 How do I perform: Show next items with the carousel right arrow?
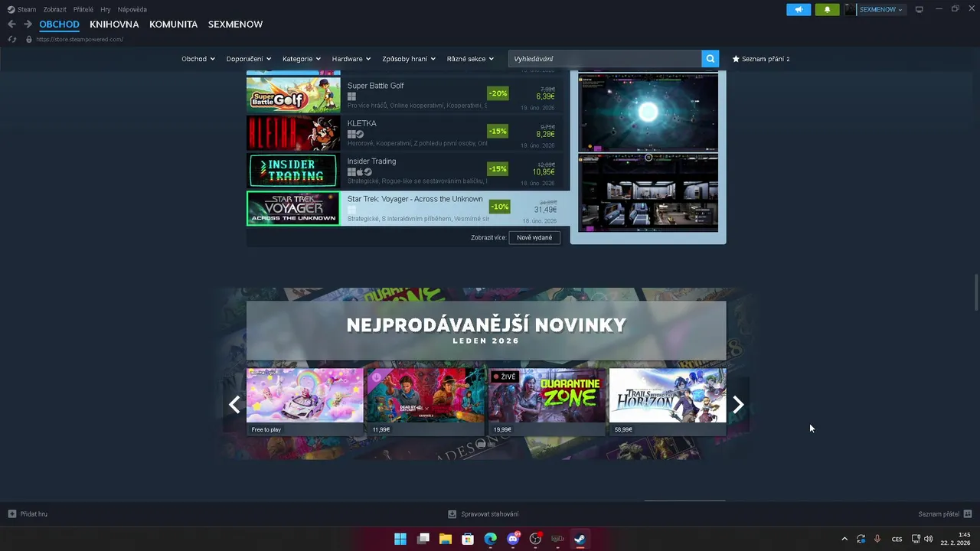[738, 405]
